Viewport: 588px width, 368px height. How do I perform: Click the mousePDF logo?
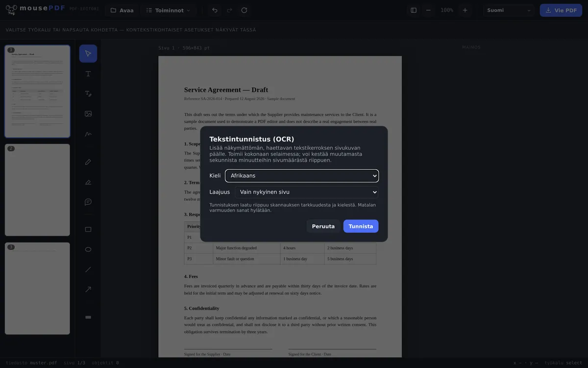coord(35,9)
